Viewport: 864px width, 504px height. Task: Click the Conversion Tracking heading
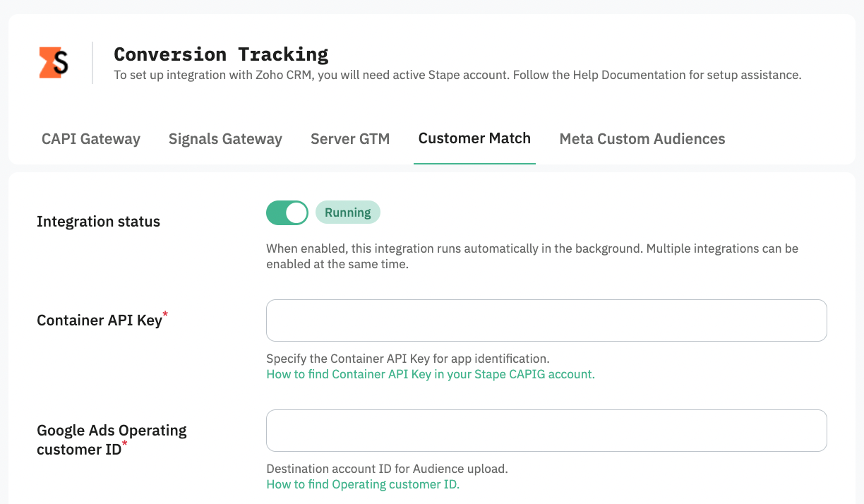(x=221, y=54)
